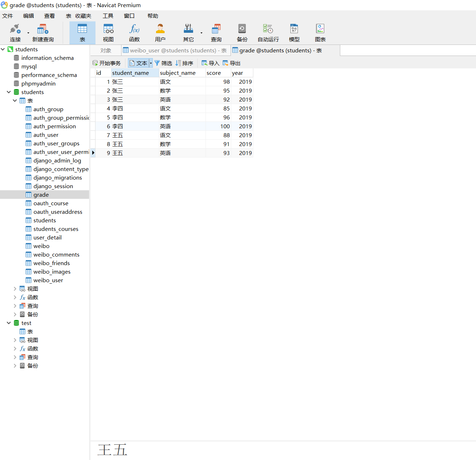
Task: Switch to the grade table tab
Action: pos(285,51)
